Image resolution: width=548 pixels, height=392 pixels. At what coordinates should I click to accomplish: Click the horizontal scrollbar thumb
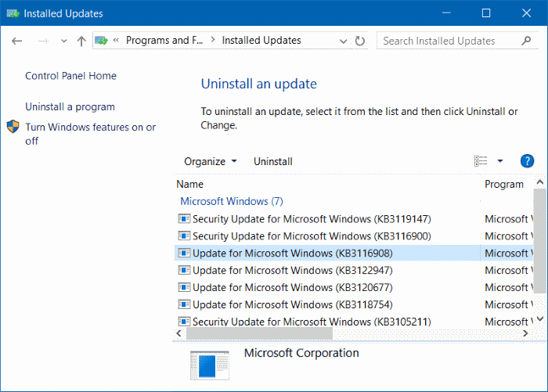tap(259, 333)
